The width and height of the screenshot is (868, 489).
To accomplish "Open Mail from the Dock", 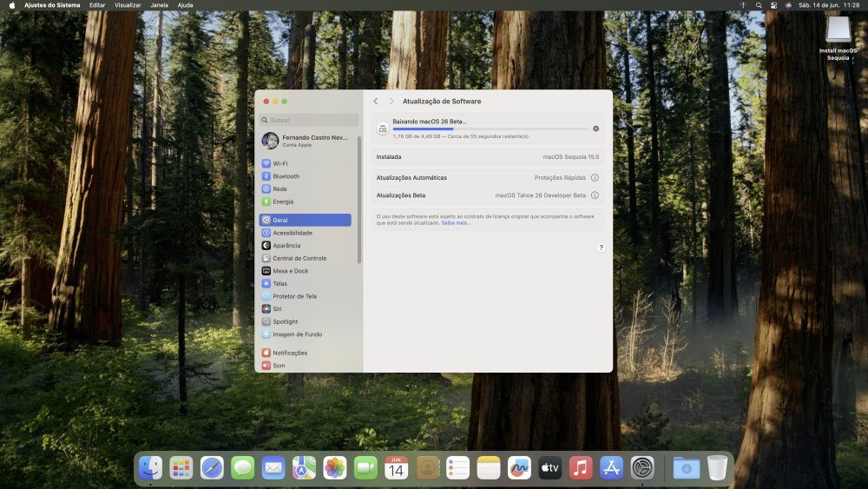I will [x=273, y=468].
